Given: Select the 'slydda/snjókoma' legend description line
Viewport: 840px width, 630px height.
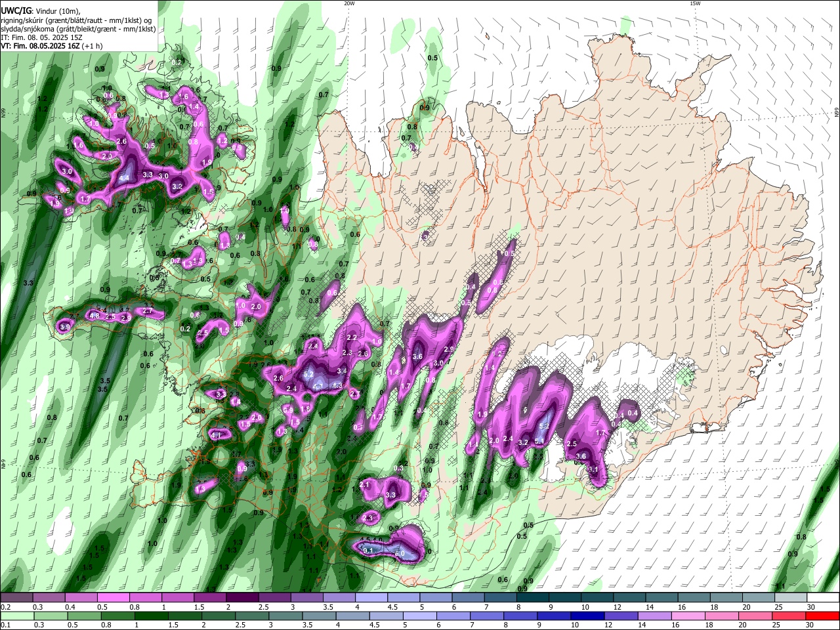Looking at the screenshot, I should click(x=77, y=29).
